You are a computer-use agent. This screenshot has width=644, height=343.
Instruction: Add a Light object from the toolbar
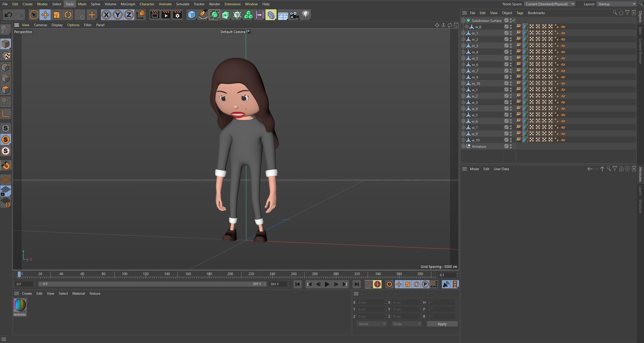pyautogui.click(x=306, y=15)
